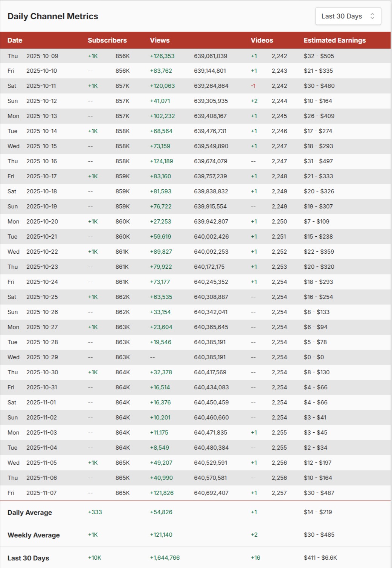
Task: Click the +126,353 views gain value
Action: pos(162,56)
